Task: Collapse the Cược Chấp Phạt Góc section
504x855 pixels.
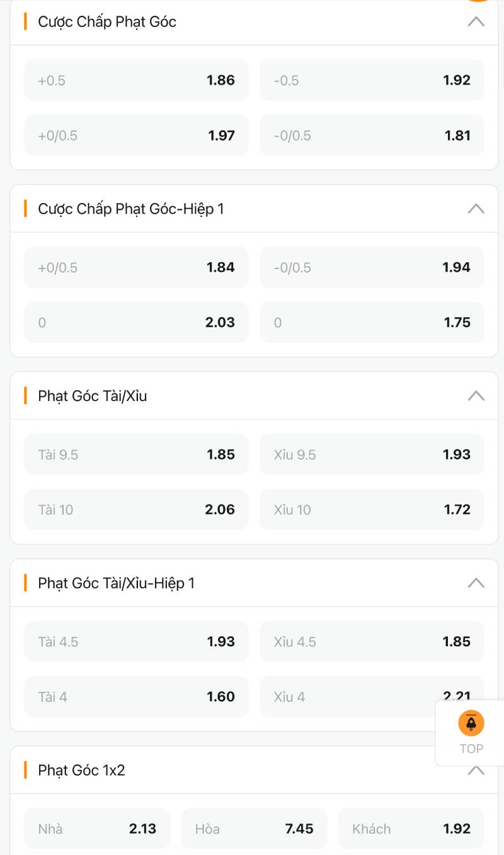Action: coord(476,21)
